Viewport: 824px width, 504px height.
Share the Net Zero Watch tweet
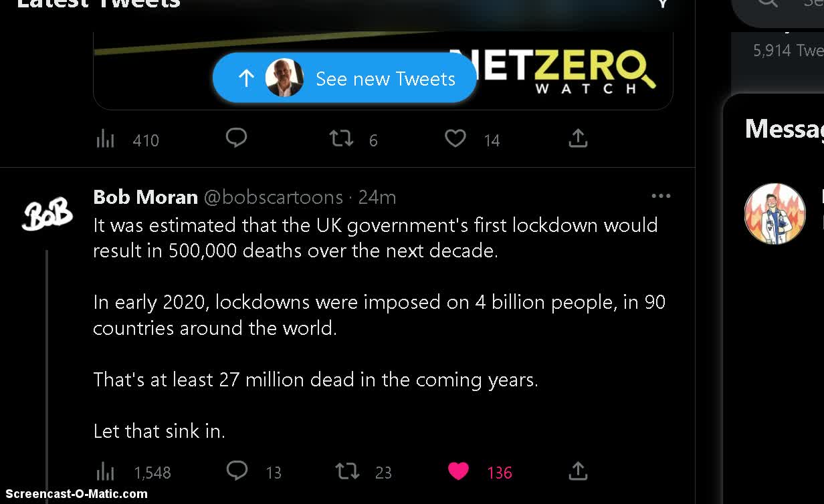(x=578, y=138)
